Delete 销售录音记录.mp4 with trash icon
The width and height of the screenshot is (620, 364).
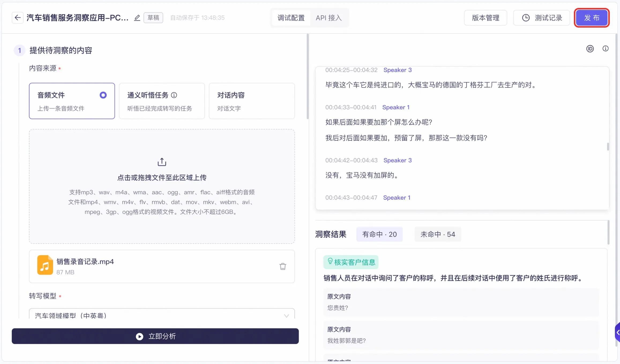[283, 266]
